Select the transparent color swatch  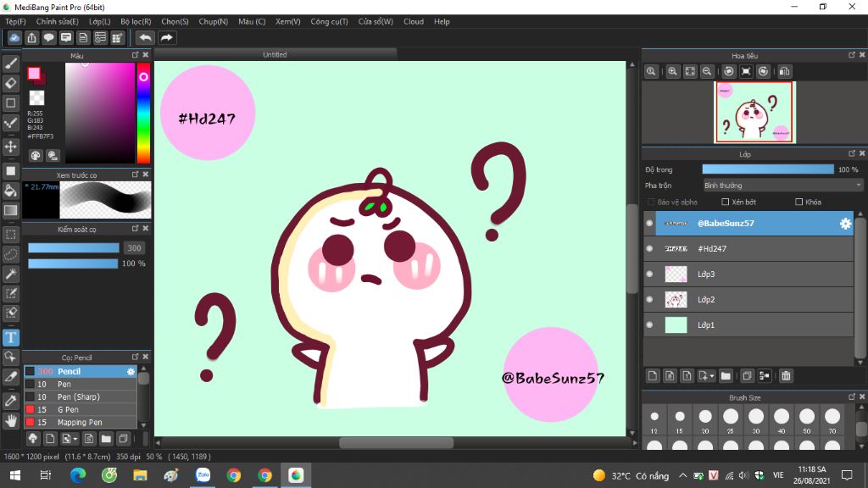pos(36,98)
